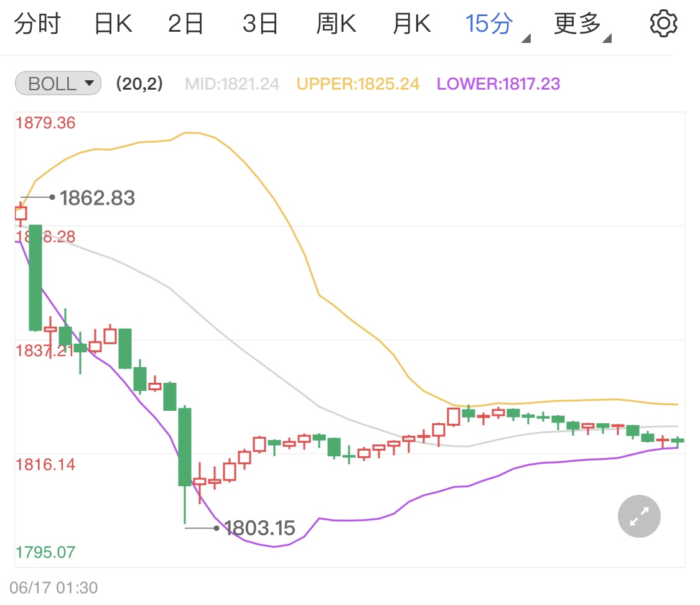Click the 06/17 01:30 timestamp

[x=54, y=588]
